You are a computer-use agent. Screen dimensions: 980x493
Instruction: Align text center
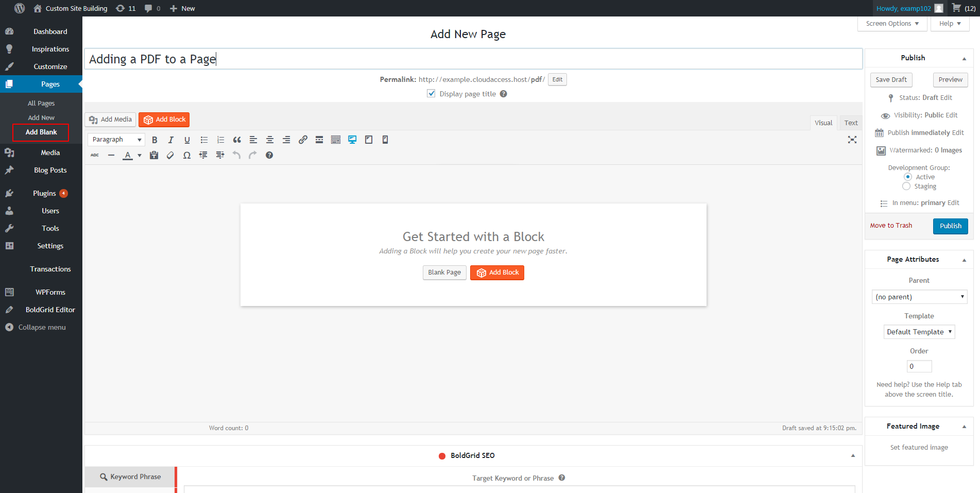[270, 140]
